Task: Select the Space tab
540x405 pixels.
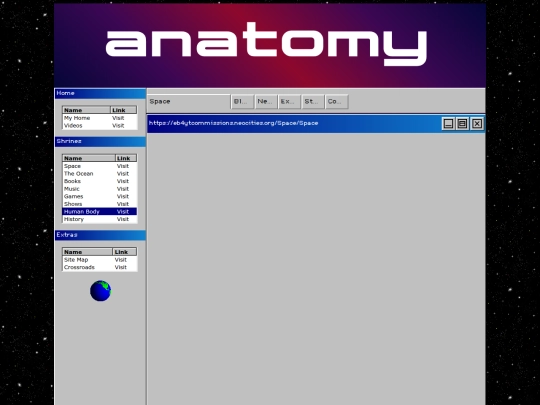Action: pos(189,102)
